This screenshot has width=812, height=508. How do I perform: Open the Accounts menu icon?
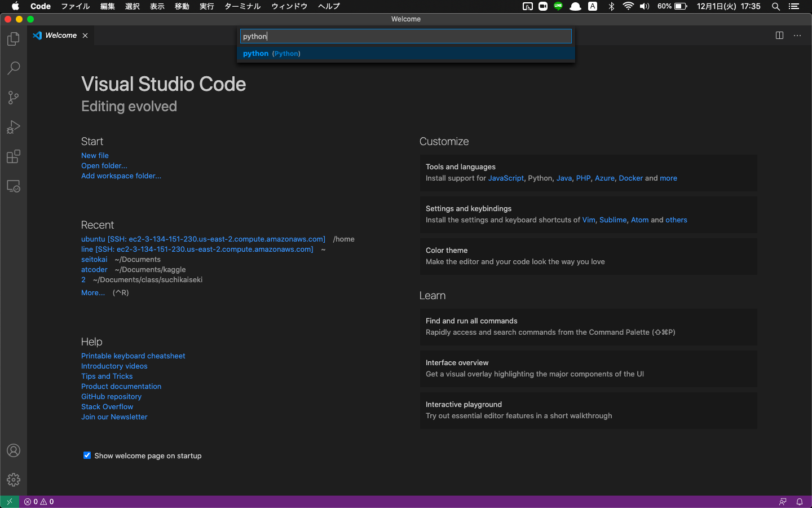click(14, 450)
